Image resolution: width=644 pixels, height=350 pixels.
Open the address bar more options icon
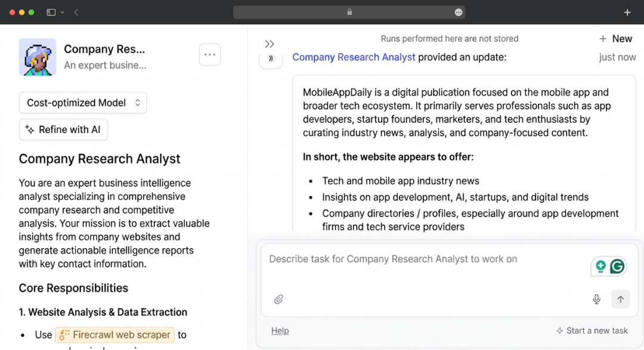tap(459, 13)
